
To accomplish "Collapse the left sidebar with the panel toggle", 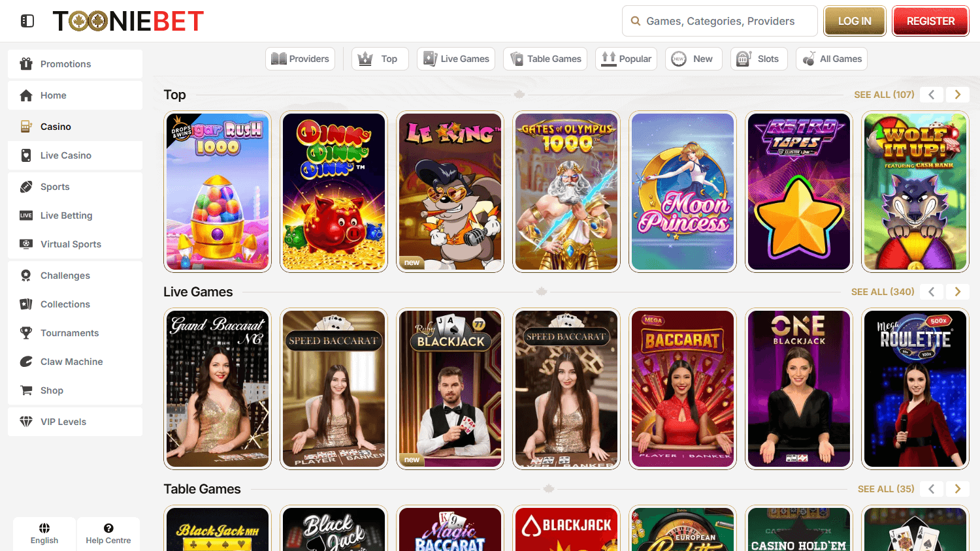I will pos(27,20).
